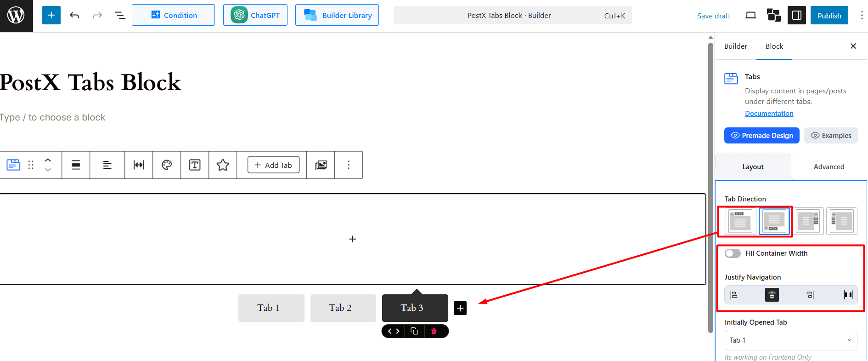Open the Builder Library
The image size is (868, 361).
(337, 15)
